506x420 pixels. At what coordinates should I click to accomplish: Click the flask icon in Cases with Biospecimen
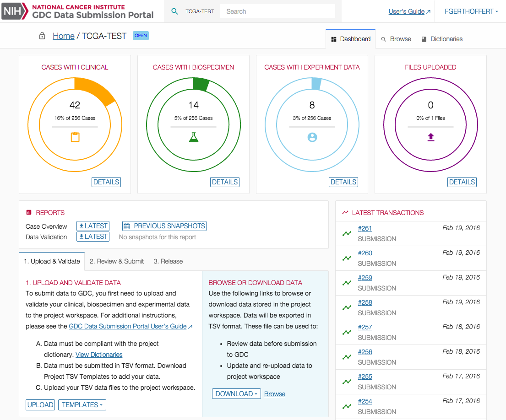point(194,137)
